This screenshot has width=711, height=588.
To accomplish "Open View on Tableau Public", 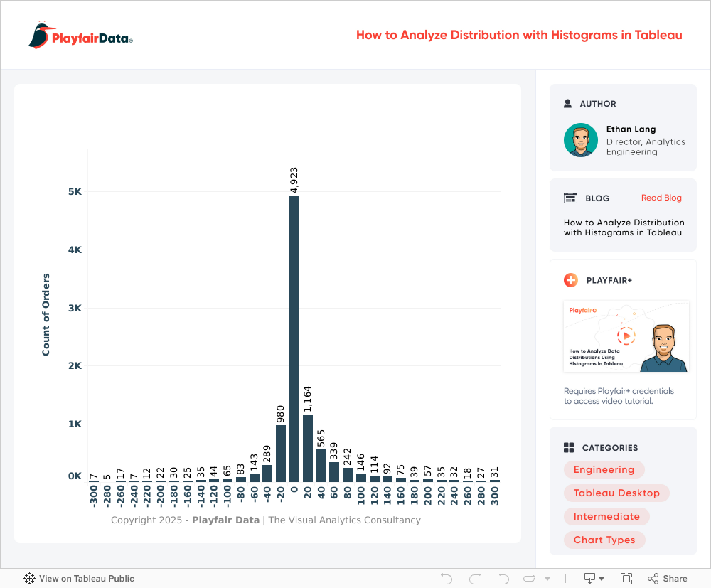I will [x=79, y=579].
